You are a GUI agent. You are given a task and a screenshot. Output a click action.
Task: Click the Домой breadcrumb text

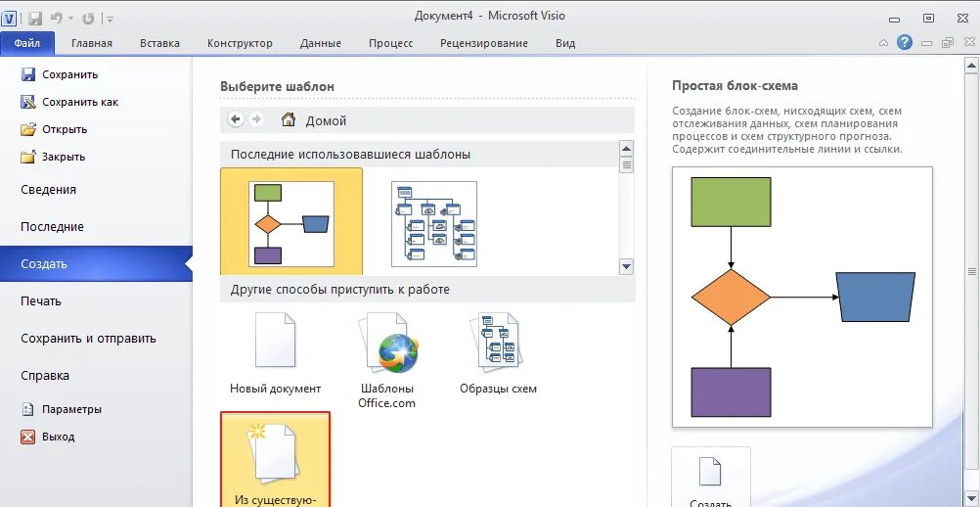(x=326, y=120)
